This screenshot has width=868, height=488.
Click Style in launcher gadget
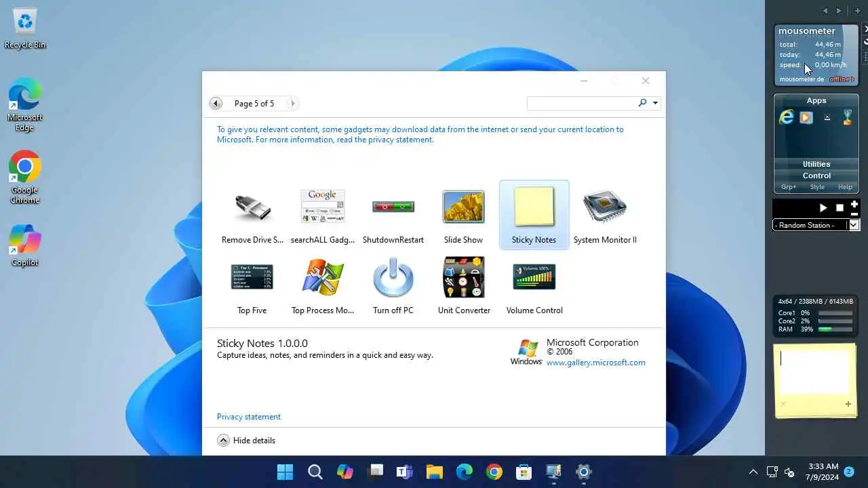click(x=817, y=187)
